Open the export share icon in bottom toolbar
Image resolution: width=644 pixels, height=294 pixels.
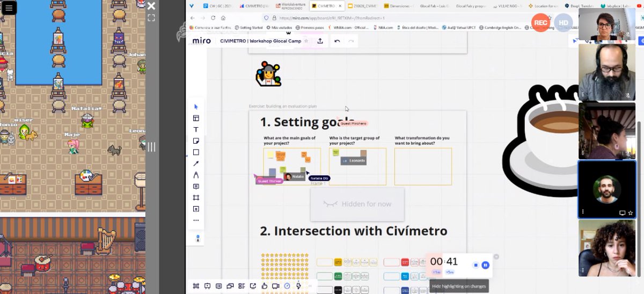point(253,286)
